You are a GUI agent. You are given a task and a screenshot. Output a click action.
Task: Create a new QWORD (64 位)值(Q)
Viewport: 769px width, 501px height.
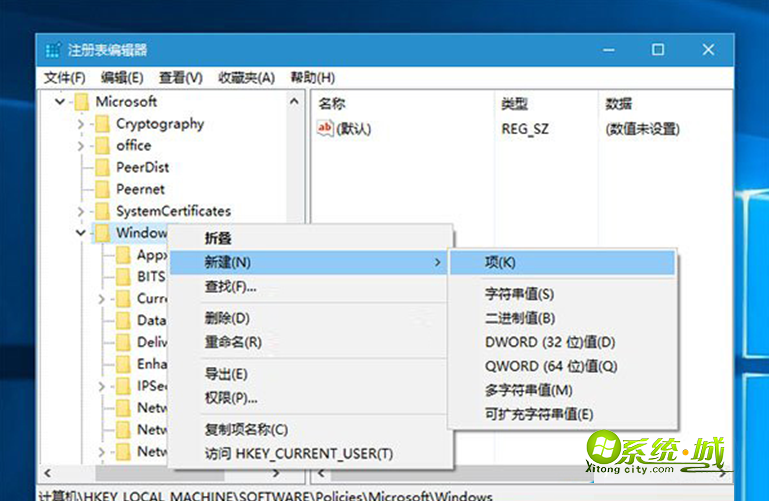563,366
